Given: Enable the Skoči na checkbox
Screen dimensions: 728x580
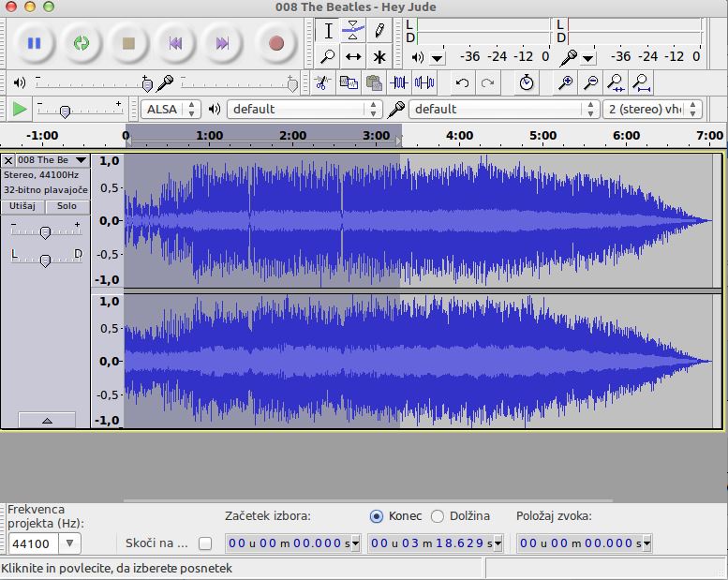Looking at the screenshot, I should coord(205,543).
